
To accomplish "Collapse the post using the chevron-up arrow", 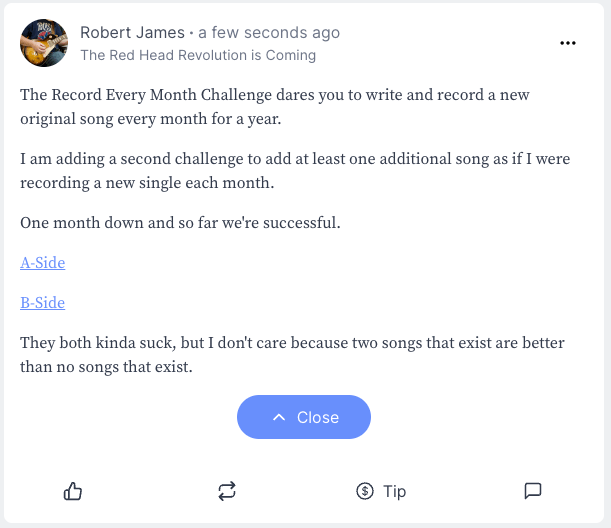I will tap(280, 417).
